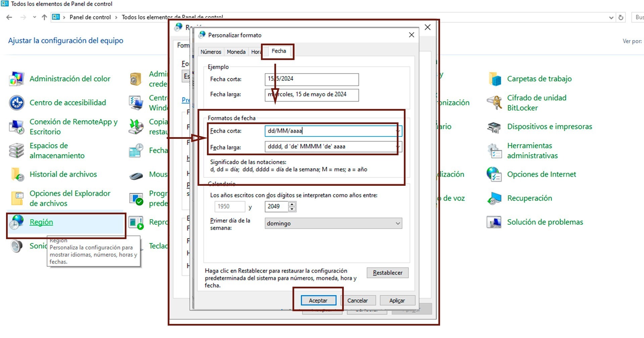Viewport: 644px width, 338px height.
Task: Switch to the Moneda tab
Action: click(236, 52)
